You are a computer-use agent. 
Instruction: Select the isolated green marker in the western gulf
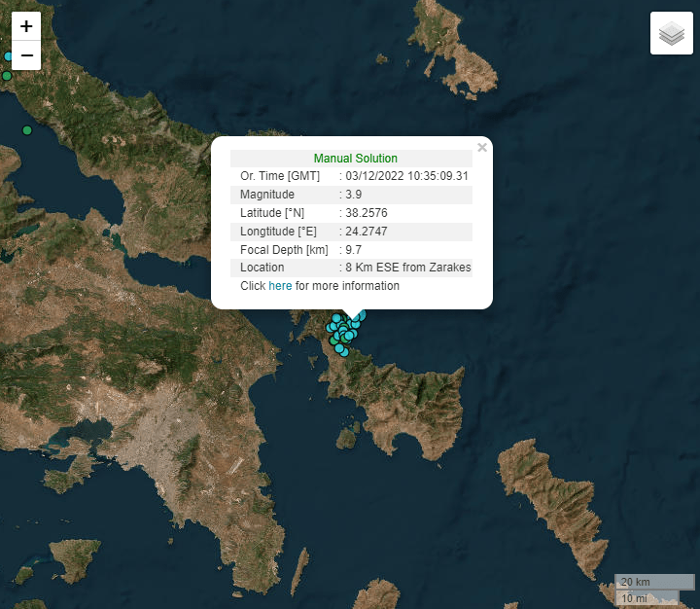27,129
